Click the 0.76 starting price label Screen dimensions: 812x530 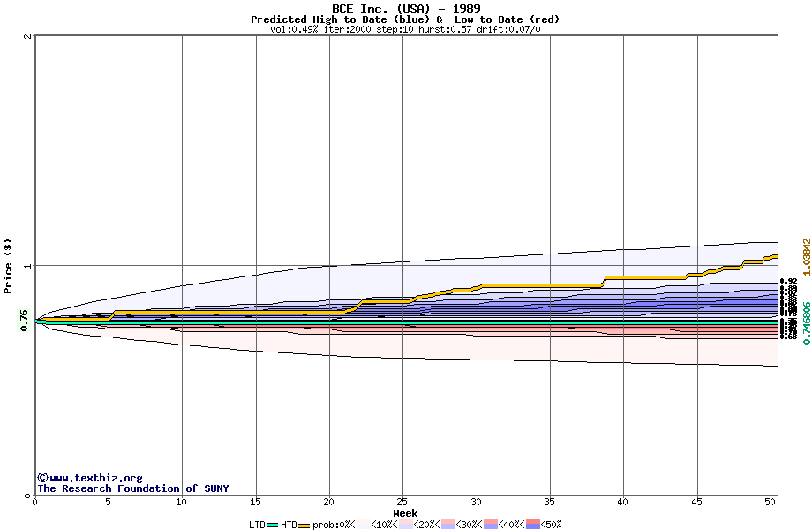[x=24, y=320]
